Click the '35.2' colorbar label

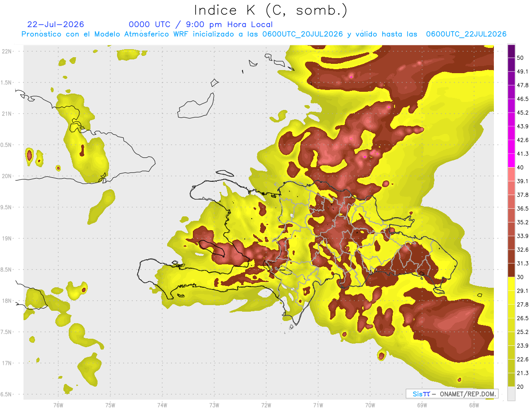(523, 222)
